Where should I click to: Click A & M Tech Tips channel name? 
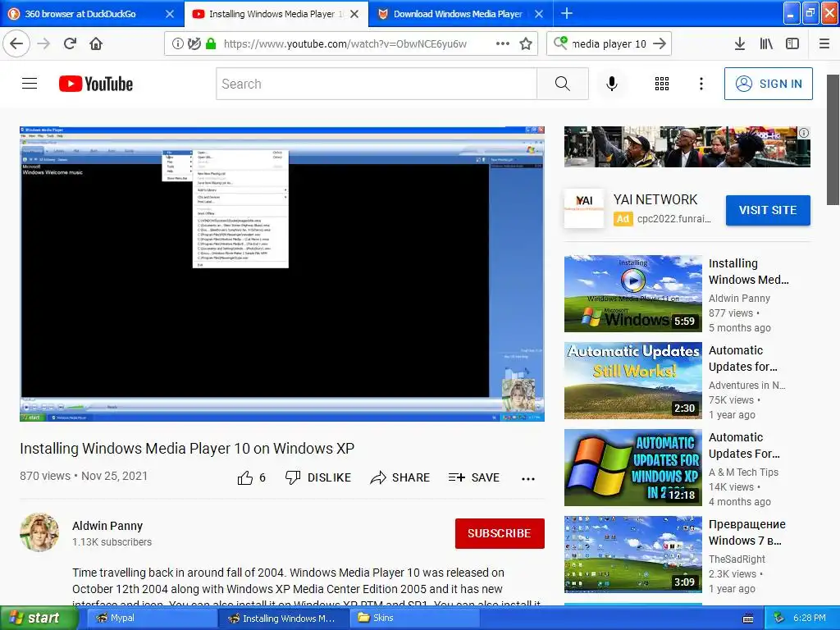[743, 472]
